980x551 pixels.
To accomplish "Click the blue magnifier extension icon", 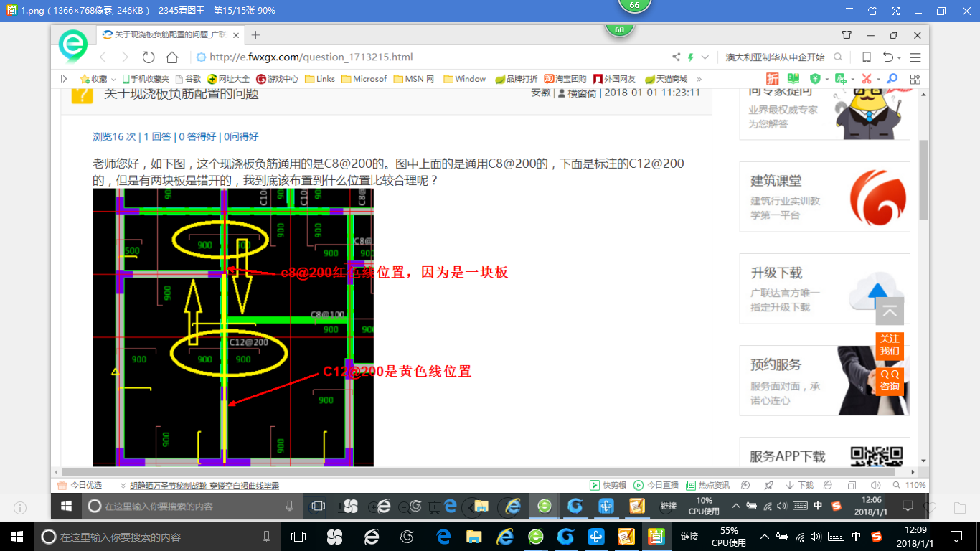I will click(x=892, y=79).
